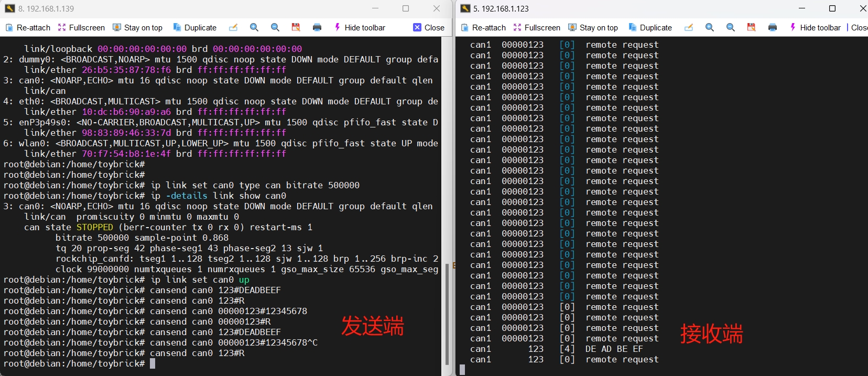Click the MAC address 26:b5:35:87:78:f6
Viewport: 868px width, 376px height.
[126, 70]
